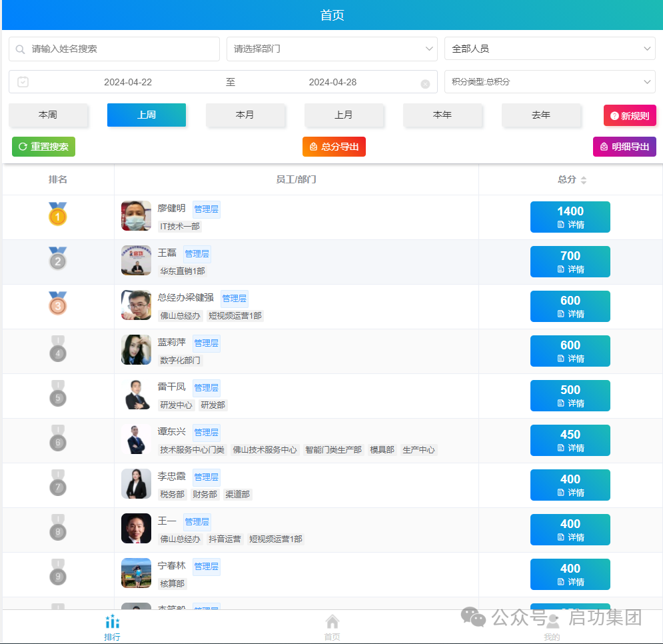The height and width of the screenshot is (644, 663).
Task: Select the 本月 time filter
Action: 245,115
